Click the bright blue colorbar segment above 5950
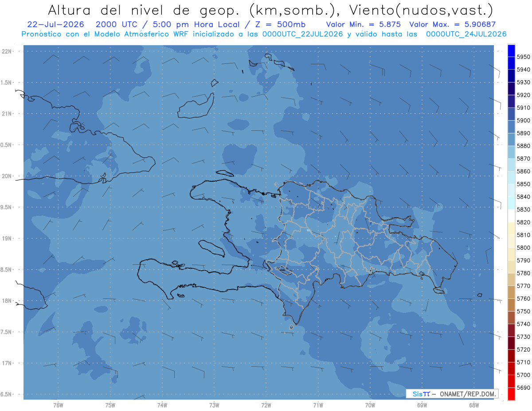Screen dimensions: 532x411 pyautogui.click(x=511, y=51)
